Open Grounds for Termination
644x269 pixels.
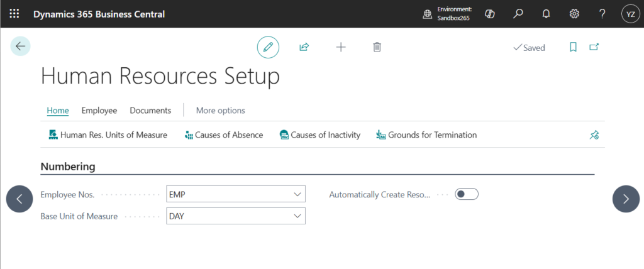tap(426, 134)
